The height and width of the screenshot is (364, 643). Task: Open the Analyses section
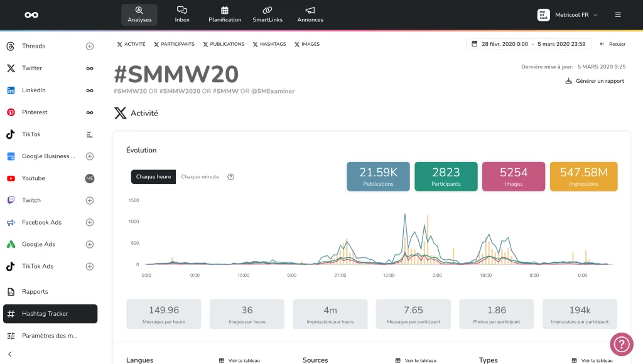click(x=139, y=15)
